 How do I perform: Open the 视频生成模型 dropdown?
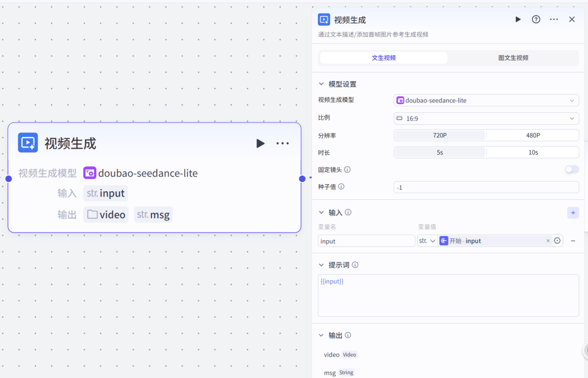486,101
